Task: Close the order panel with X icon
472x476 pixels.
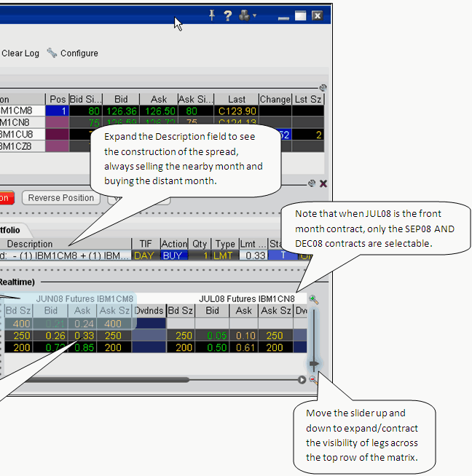Action: (x=323, y=184)
